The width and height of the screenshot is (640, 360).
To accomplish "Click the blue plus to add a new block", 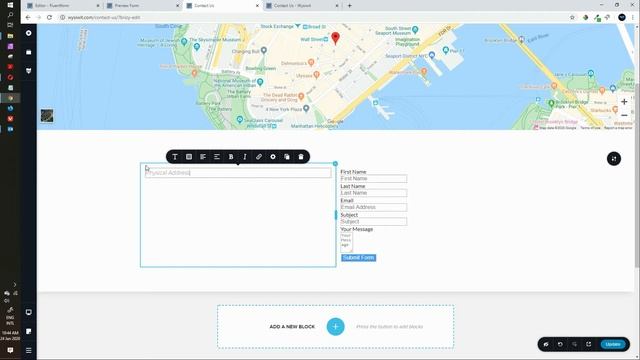I will [336, 327].
